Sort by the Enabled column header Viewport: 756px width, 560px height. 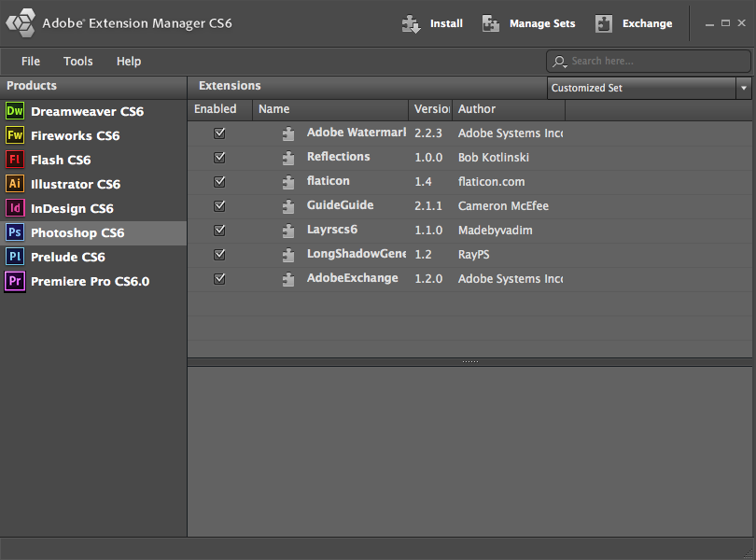220,109
